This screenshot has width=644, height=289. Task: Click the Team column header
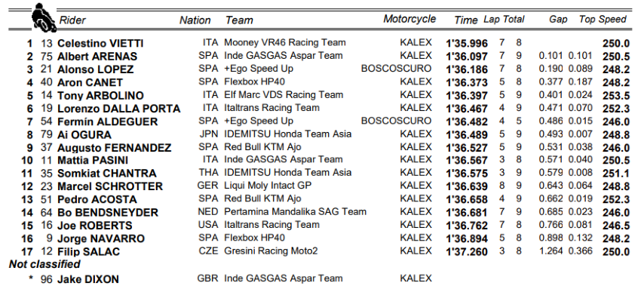click(x=239, y=20)
